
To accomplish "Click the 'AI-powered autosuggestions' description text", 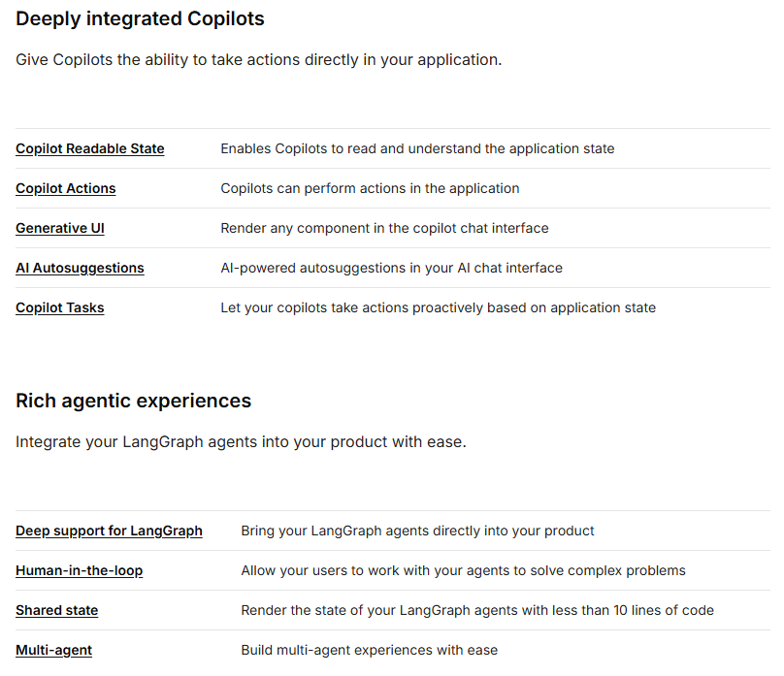I will pos(391,268).
